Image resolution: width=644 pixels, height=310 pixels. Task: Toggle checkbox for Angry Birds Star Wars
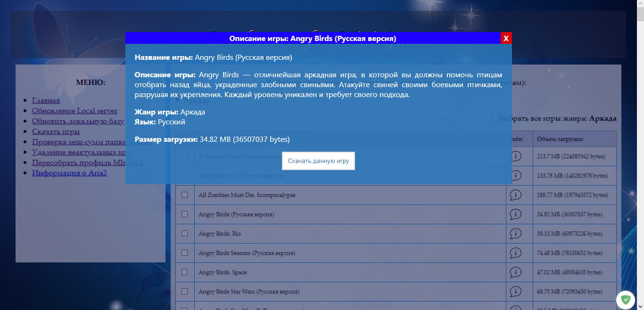pyautogui.click(x=185, y=291)
